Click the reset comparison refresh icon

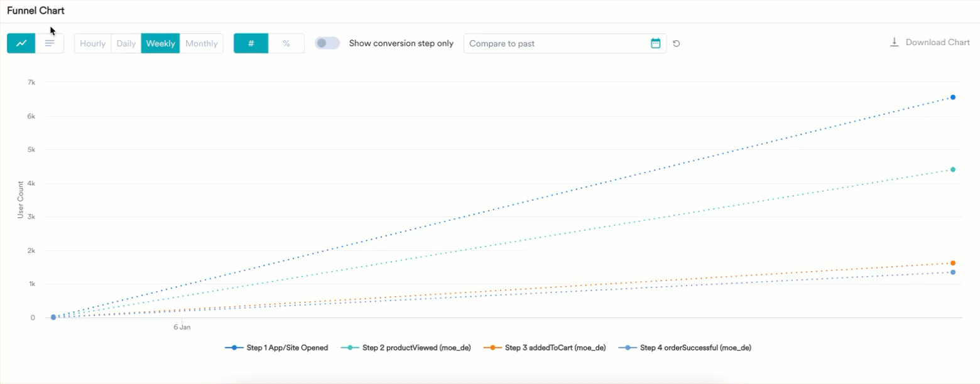pos(677,44)
